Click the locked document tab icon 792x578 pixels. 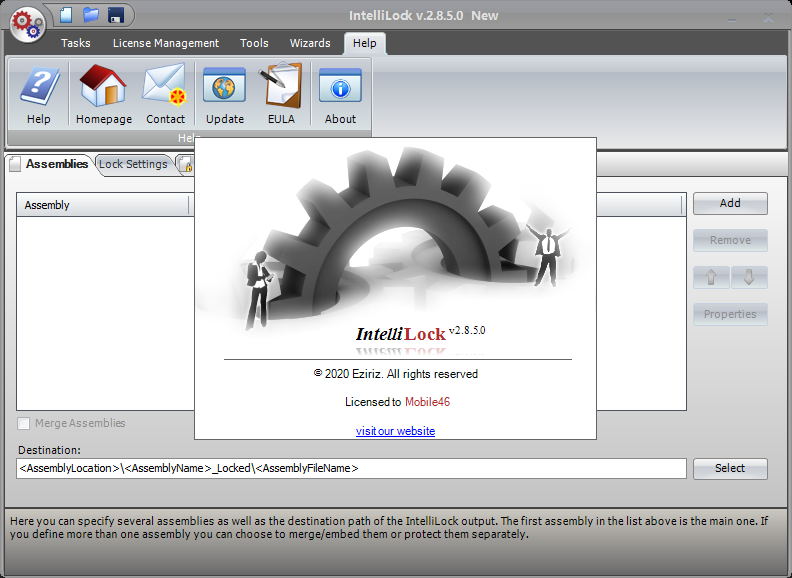click(x=186, y=165)
